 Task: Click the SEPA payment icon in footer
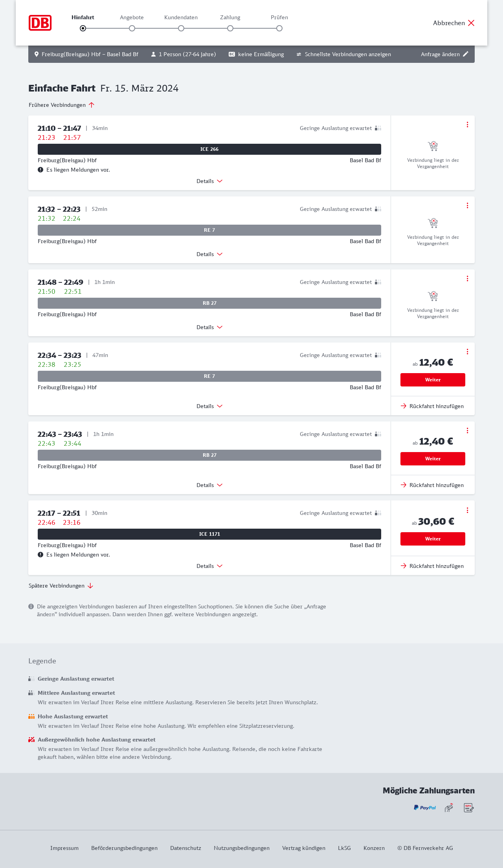tap(468, 808)
